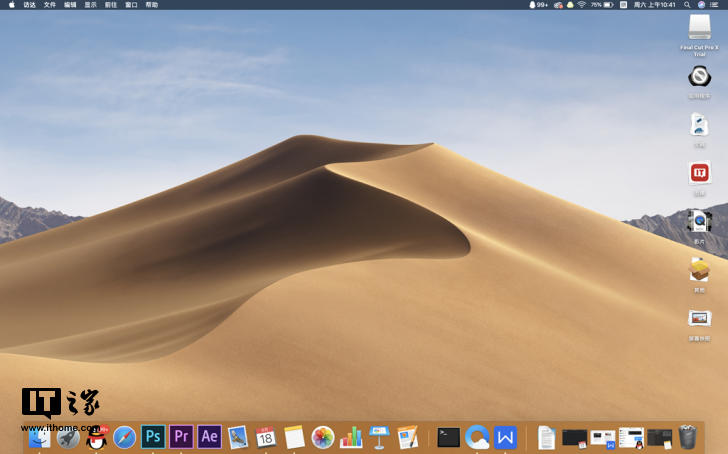Select the white document stack on the desktop
This screenshot has width=728, height=454.
click(x=699, y=124)
